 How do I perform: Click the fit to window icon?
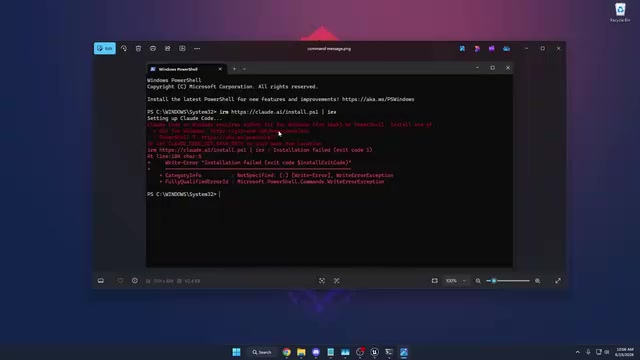pyautogui.click(x=435, y=281)
